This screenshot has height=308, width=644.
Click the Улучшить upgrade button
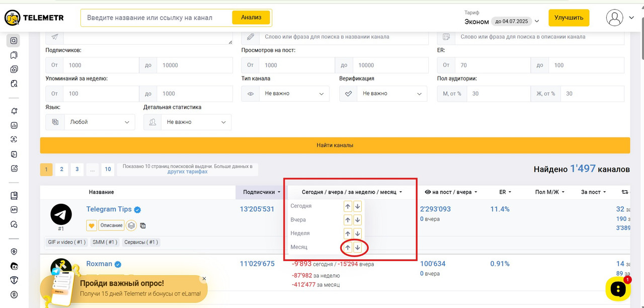click(x=569, y=18)
